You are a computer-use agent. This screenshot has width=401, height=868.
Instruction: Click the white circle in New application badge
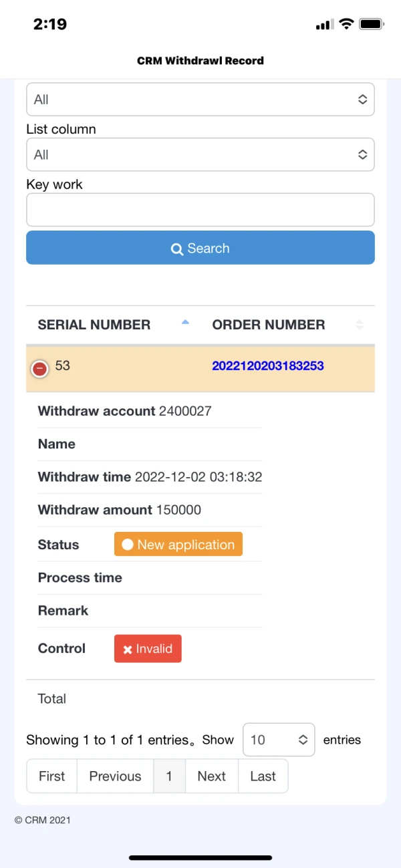pyautogui.click(x=128, y=545)
